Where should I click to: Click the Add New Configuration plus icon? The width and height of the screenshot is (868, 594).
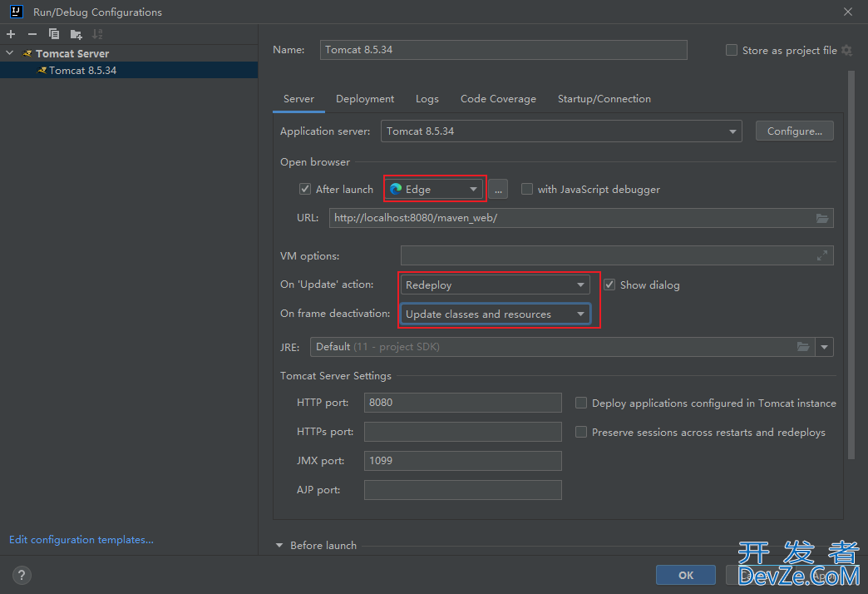point(11,34)
